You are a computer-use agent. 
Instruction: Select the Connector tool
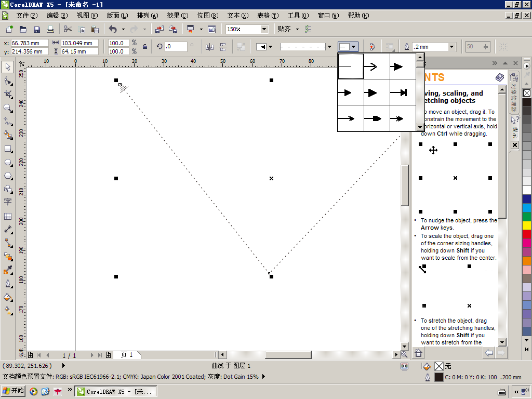tap(8, 243)
